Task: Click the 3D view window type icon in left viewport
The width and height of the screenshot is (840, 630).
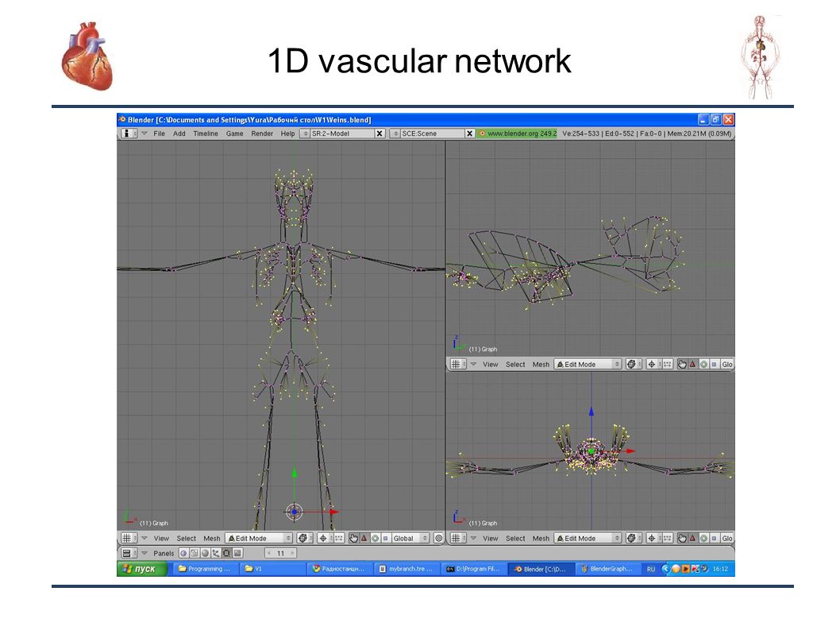Action: tap(129, 538)
